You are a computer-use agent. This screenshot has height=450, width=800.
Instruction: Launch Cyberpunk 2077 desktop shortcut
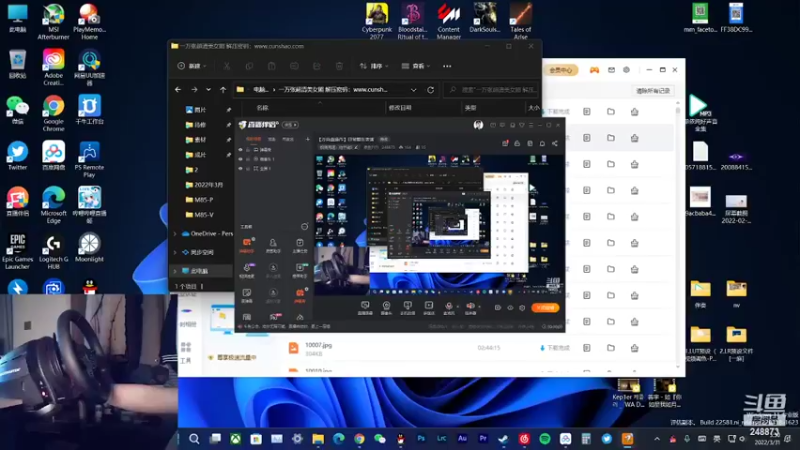tap(377, 20)
